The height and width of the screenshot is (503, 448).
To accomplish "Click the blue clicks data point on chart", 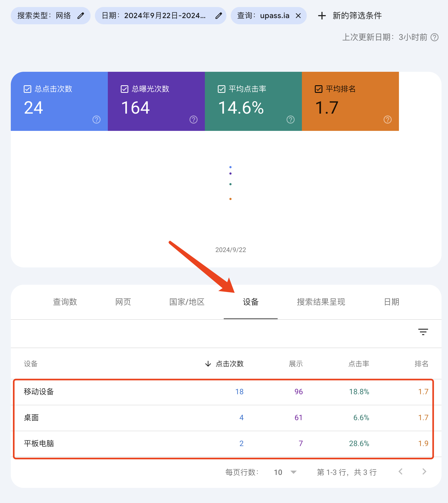I will (x=230, y=167).
